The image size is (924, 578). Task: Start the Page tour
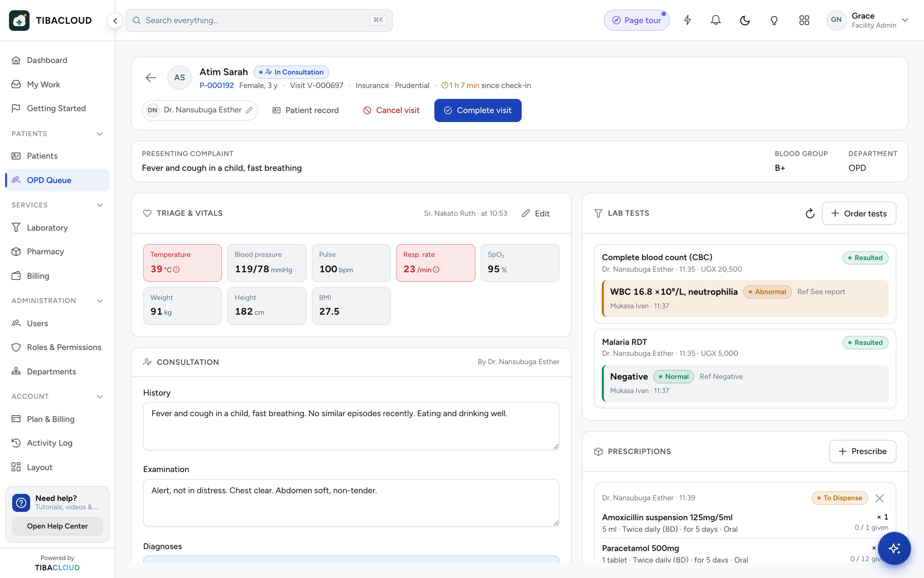pyautogui.click(x=637, y=20)
